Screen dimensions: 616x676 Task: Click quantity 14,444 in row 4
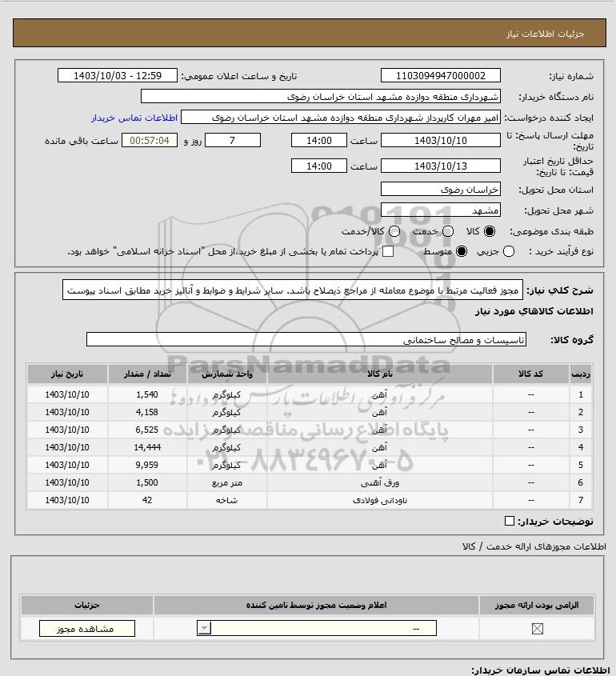(x=147, y=447)
